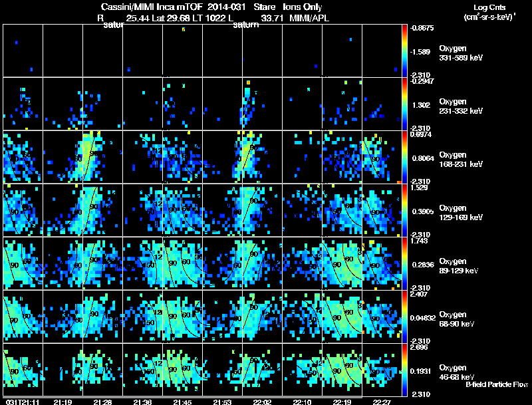
Task: Click the '21:28' time axis label
Action: (102, 402)
